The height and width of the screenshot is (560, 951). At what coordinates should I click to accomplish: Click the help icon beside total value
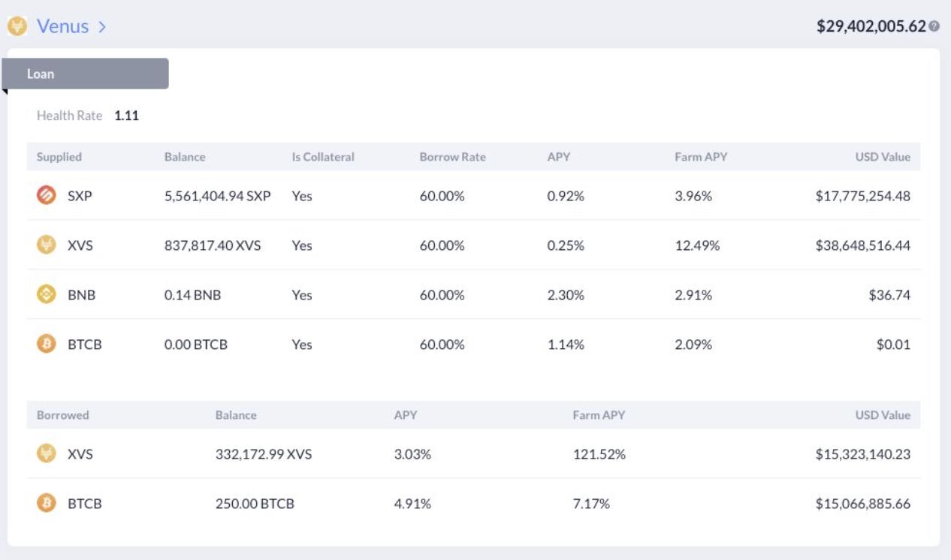[934, 26]
